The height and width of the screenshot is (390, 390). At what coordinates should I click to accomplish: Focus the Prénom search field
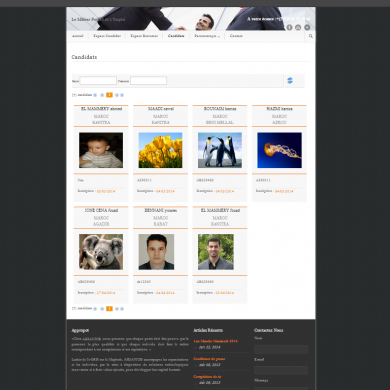(x=148, y=81)
